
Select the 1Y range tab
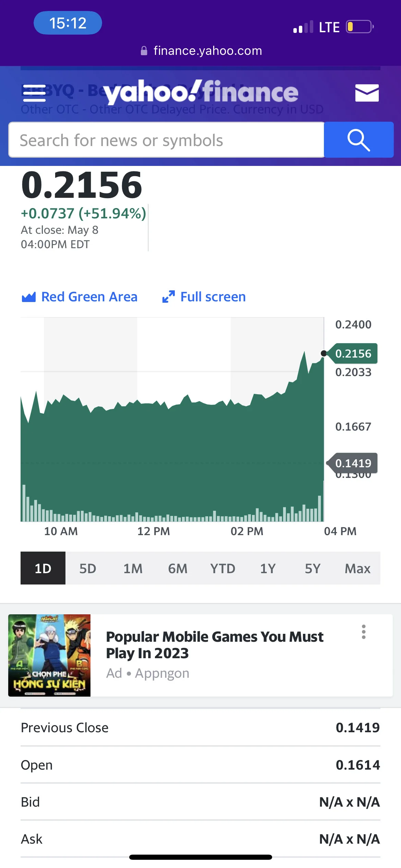[268, 568]
